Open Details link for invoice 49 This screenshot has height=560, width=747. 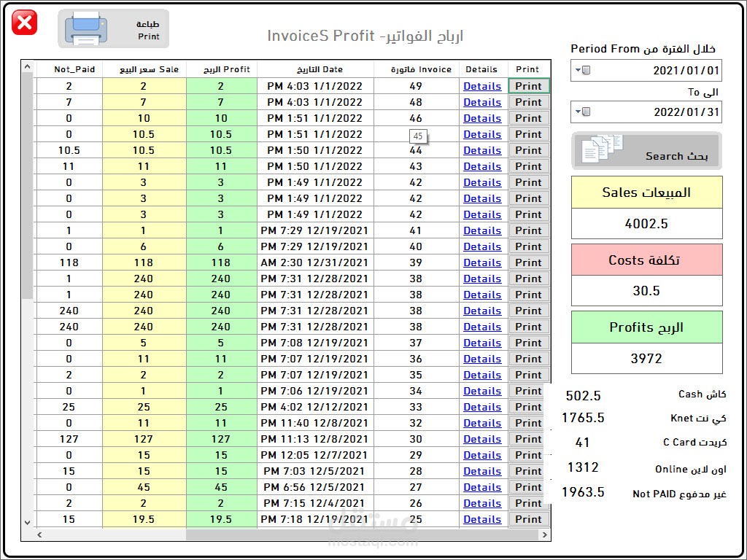click(482, 86)
